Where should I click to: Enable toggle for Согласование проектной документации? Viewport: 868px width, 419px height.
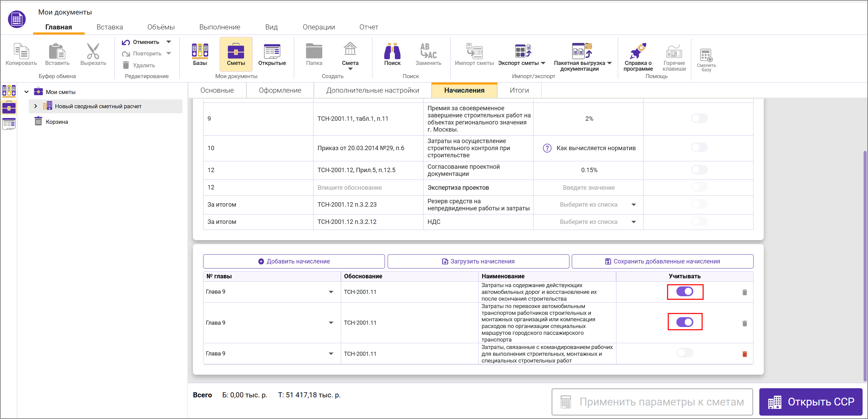(699, 170)
